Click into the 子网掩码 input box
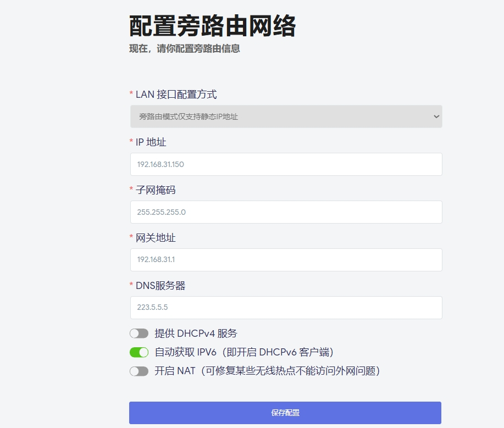The width and height of the screenshot is (504, 428). click(286, 212)
